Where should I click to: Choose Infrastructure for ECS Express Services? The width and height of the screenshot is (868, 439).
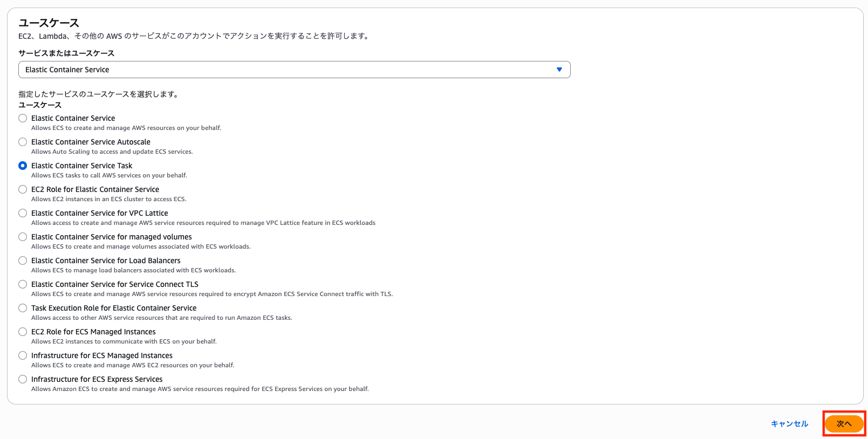23,379
